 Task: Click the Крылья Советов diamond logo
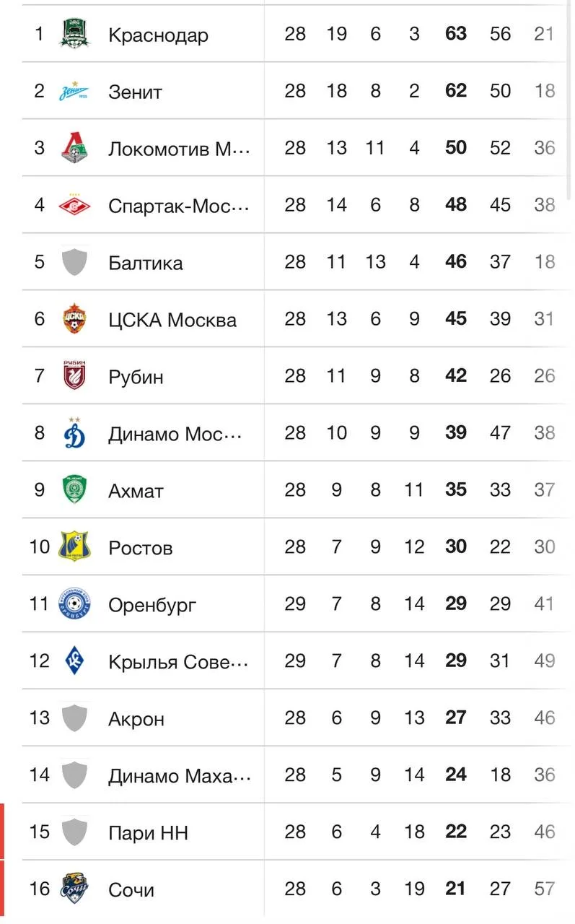(x=75, y=661)
